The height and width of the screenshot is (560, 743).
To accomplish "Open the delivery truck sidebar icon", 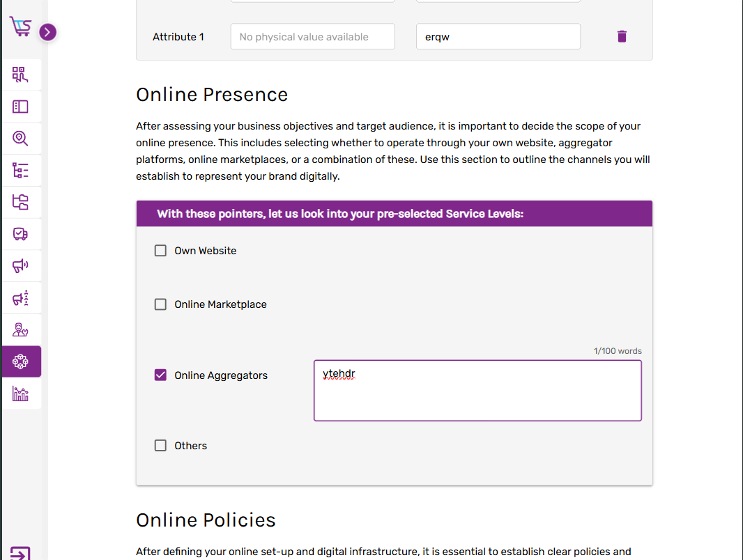I will pyautogui.click(x=20, y=234).
